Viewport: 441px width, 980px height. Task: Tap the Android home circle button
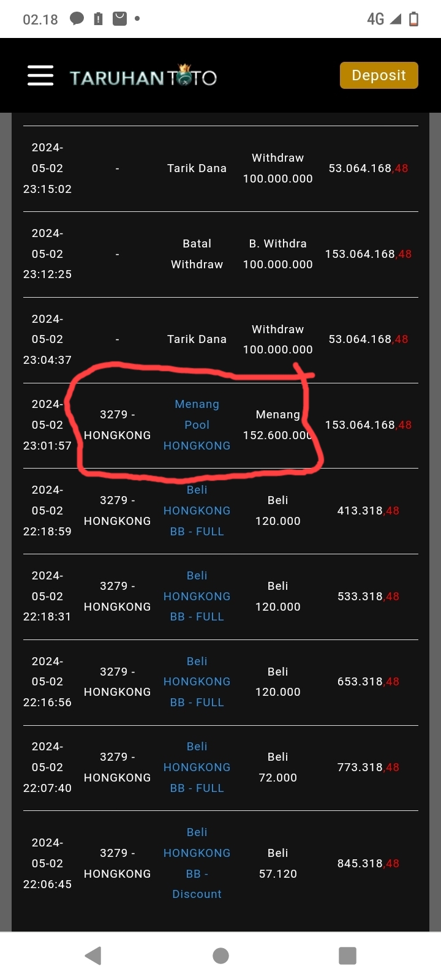pos(221,956)
